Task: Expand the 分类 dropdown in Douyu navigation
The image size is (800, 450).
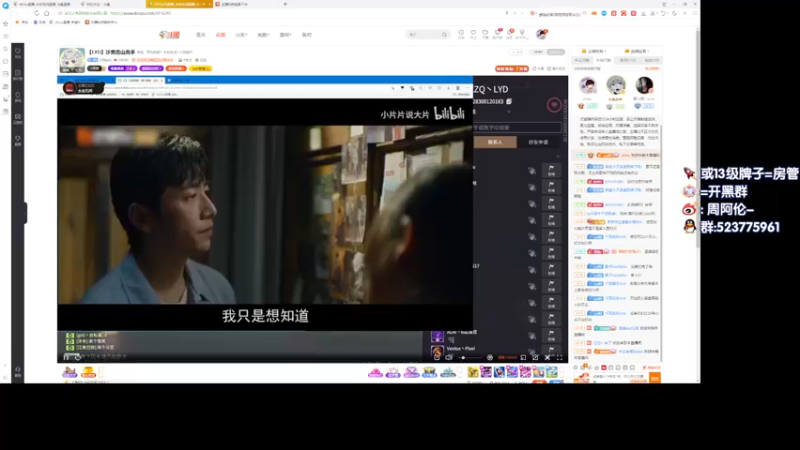Action: (x=241, y=35)
